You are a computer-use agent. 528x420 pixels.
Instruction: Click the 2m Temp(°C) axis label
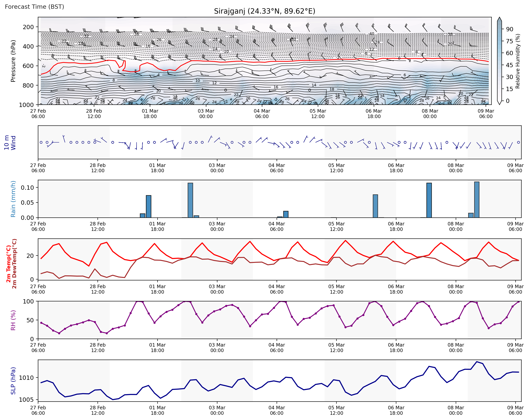tap(9, 264)
